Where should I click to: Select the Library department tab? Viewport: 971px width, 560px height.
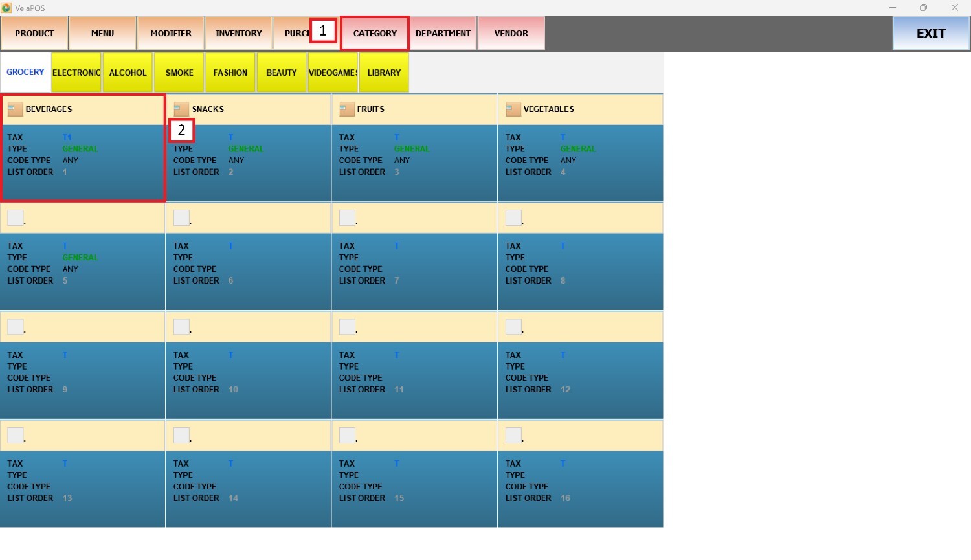click(x=384, y=73)
